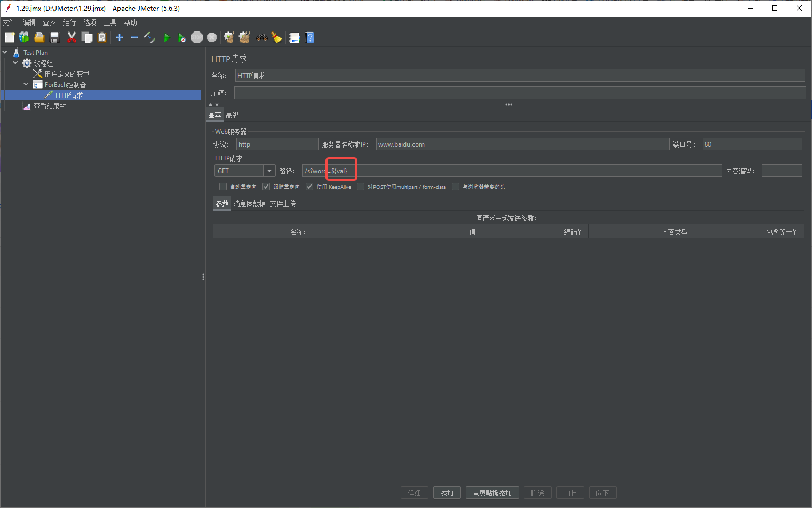Toggle 跟随重定向 checkbox
This screenshot has height=508, width=812.
[x=266, y=187]
